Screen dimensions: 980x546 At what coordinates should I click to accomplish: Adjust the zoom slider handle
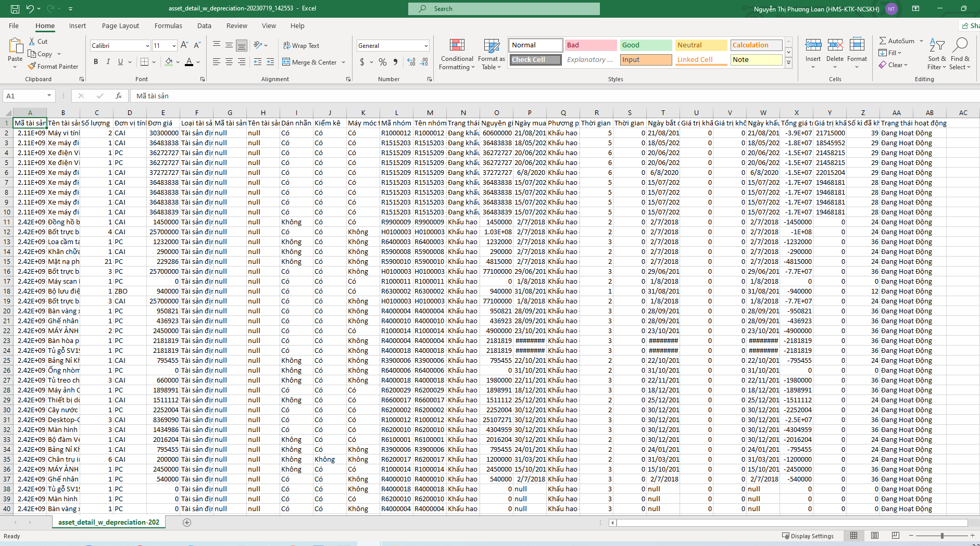pos(941,536)
